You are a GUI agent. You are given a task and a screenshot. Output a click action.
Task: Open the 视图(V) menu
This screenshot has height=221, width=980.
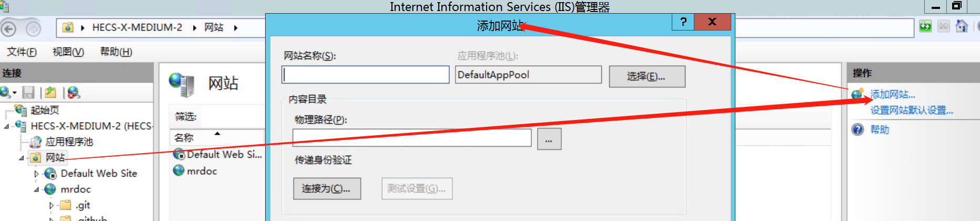tap(68, 52)
